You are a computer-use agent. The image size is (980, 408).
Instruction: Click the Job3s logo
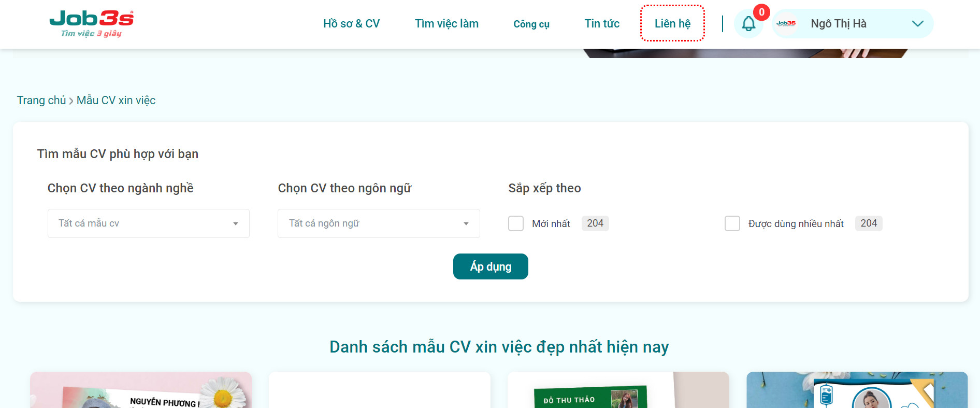(x=92, y=24)
